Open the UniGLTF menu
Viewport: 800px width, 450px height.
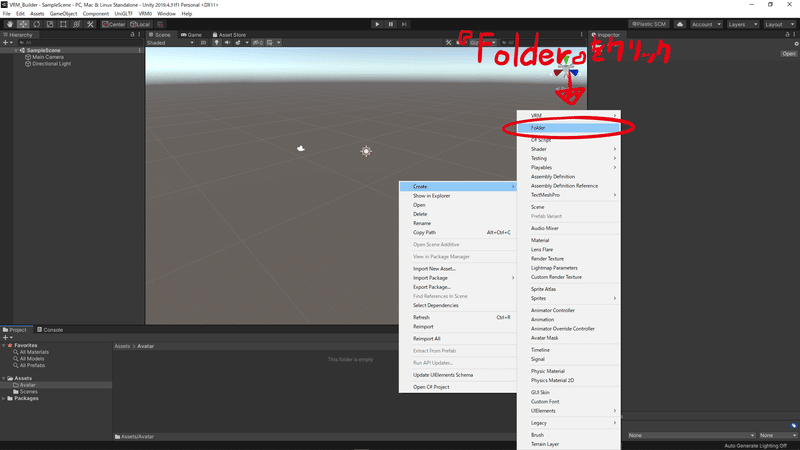click(123, 14)
